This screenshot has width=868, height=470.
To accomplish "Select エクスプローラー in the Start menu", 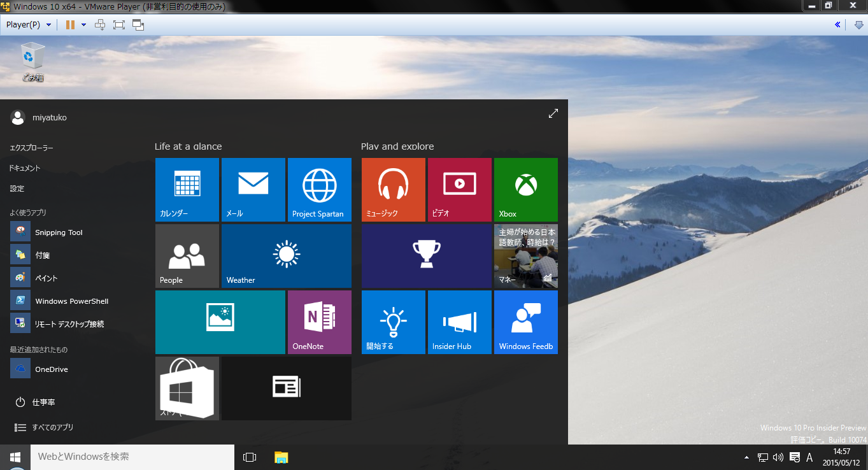I will point(32,148).
